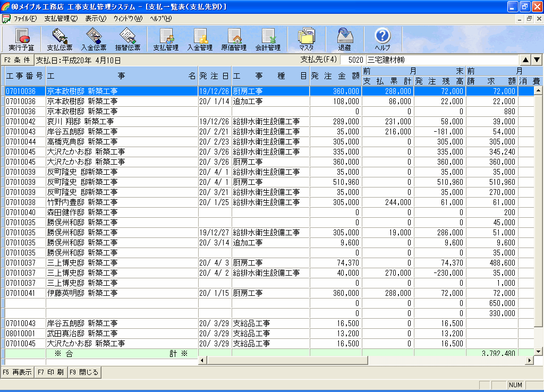
Task: Open the マスタ folder icon
Action: [x=307, y=39]
